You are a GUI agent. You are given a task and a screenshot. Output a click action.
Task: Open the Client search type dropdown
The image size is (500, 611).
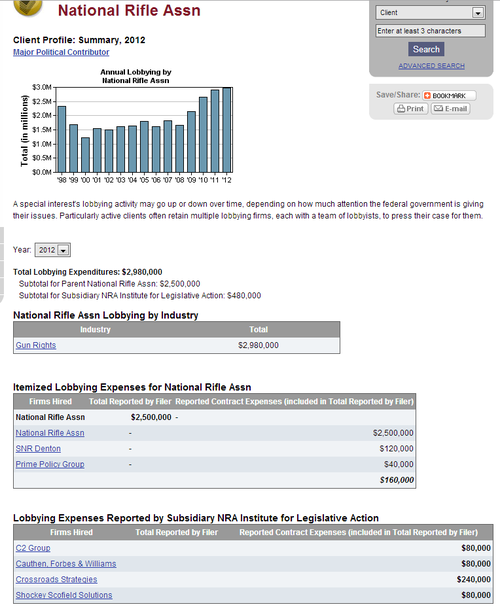(430, 12)
